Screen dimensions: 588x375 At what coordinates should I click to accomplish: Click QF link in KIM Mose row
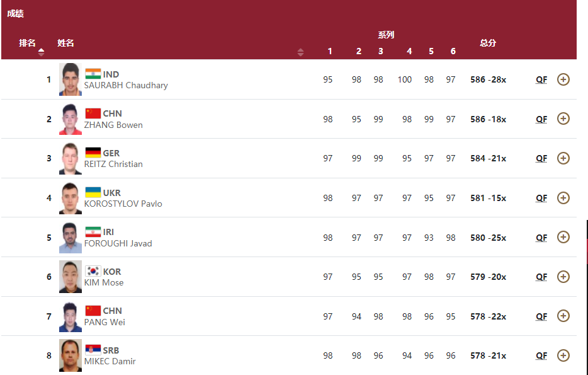pos(541,277)
